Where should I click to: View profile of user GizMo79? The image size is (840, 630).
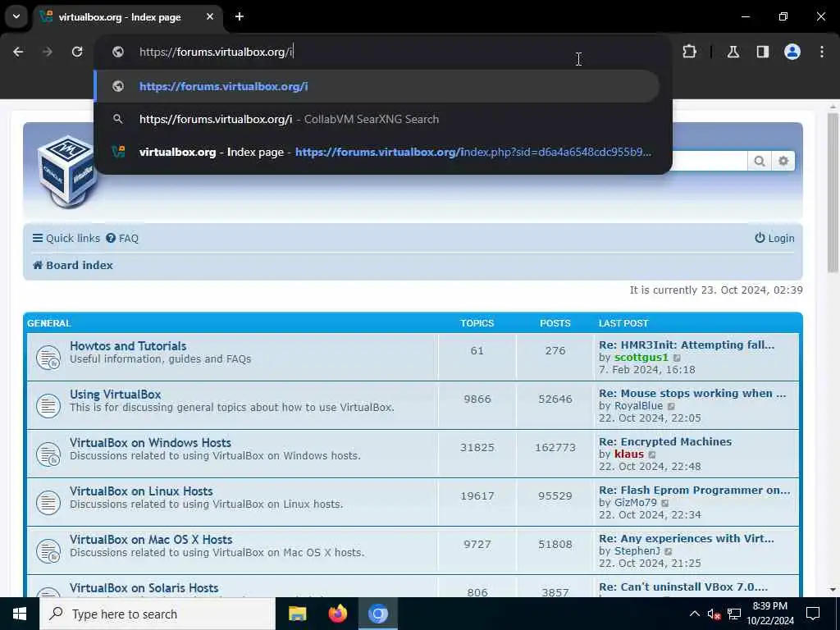click(x=636, y=503)
